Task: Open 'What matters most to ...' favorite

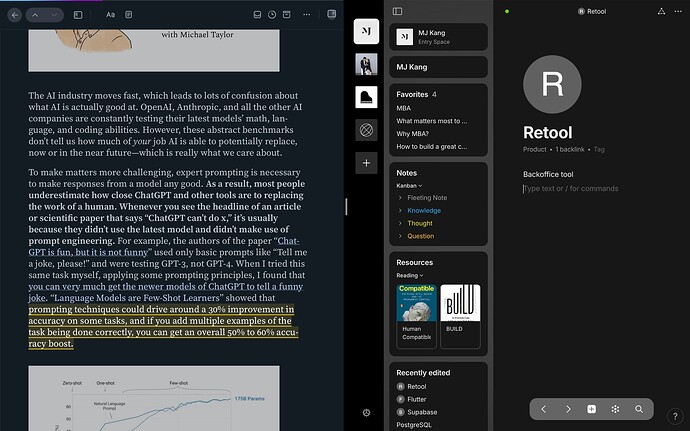Action: point(432,121)
